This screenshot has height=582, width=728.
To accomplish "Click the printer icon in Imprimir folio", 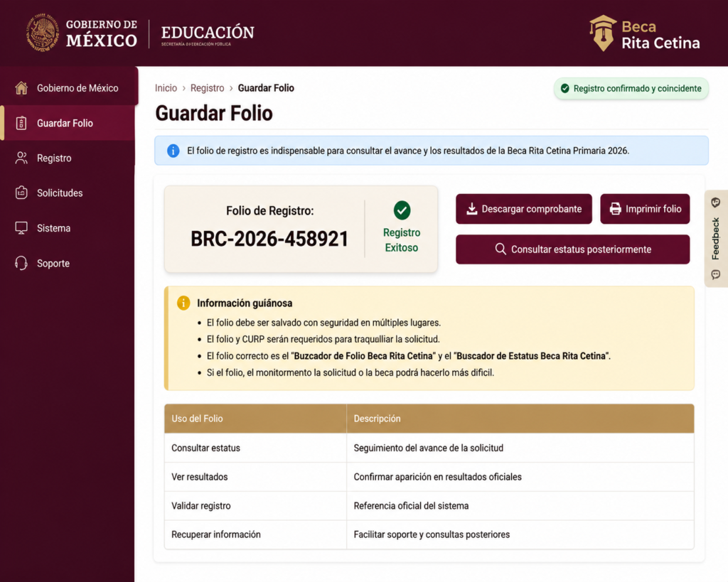I will point(615,209).
